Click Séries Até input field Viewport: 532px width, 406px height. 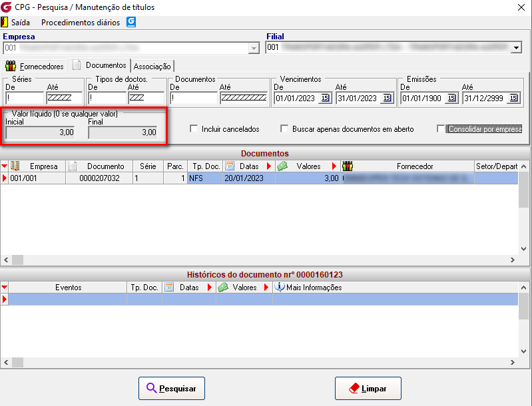click(65, 98)
